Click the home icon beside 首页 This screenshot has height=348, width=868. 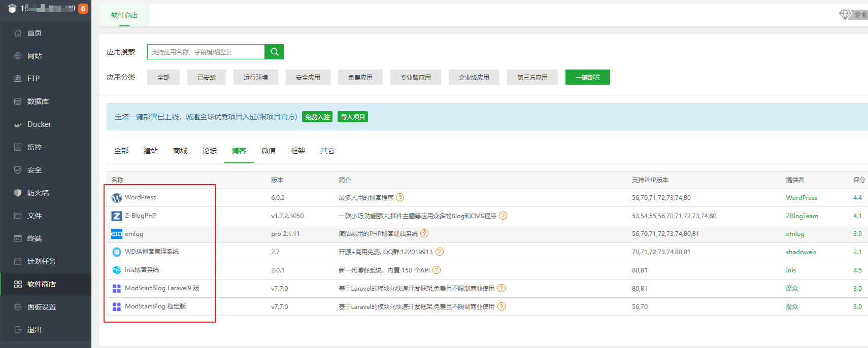18,33
